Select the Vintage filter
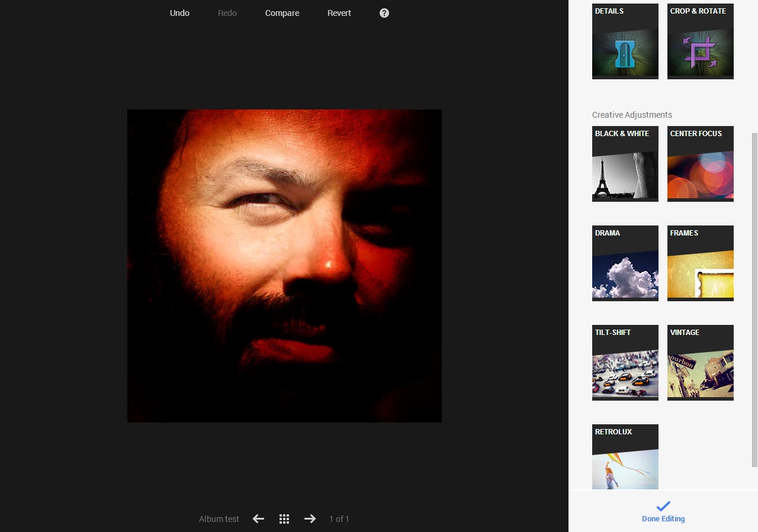 700,363
